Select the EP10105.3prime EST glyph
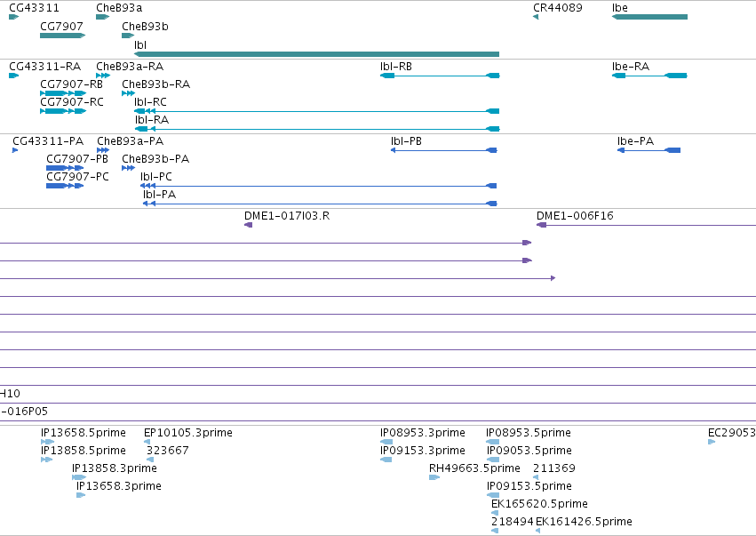This screenshot has width=756, height=536. pos(147,442)
